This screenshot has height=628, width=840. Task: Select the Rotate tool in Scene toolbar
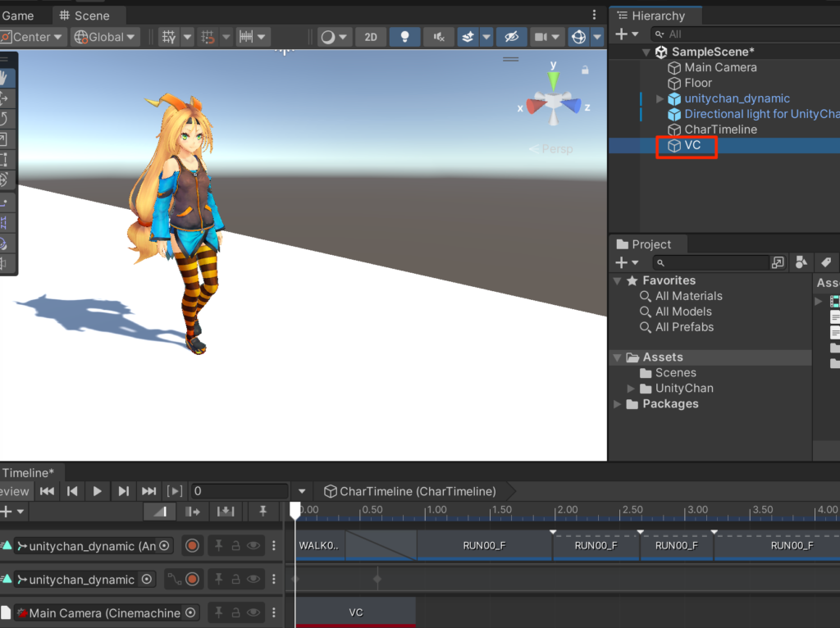click(4, 119)
